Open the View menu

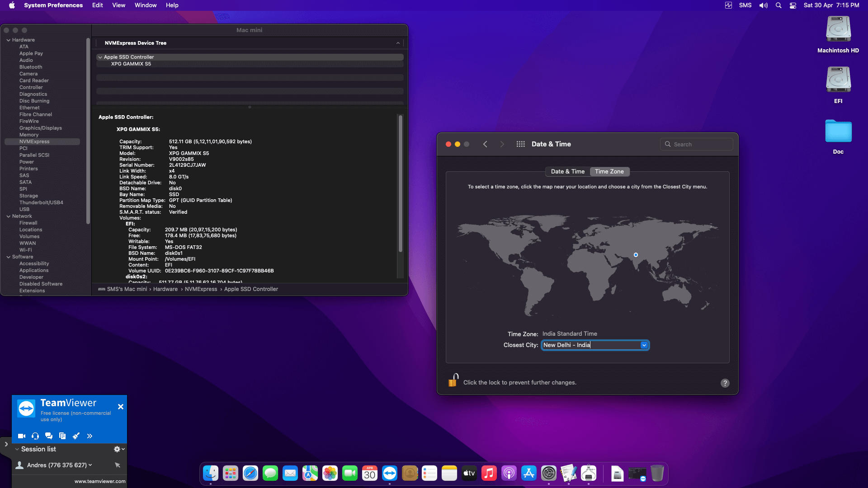pyautogui.click(x=118, y=5)
